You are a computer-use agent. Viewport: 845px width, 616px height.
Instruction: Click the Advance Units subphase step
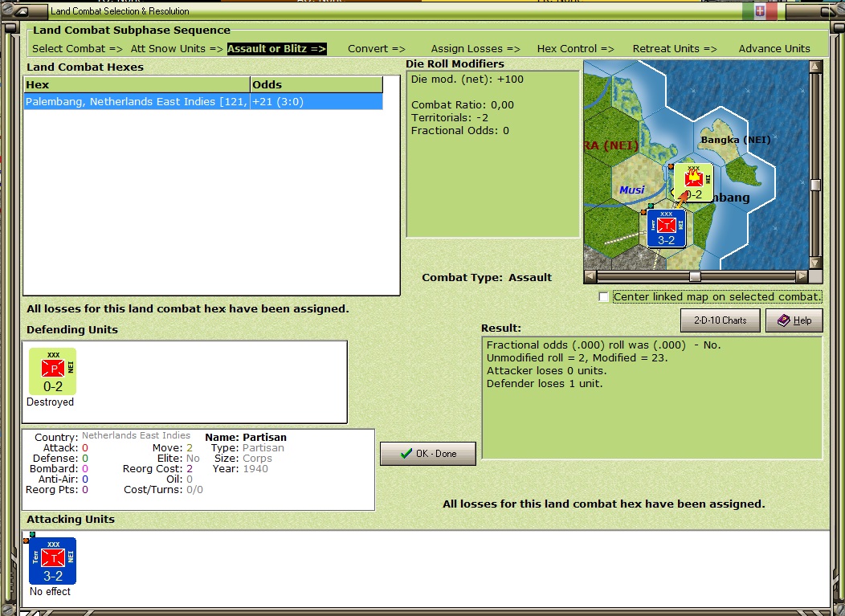774,48
